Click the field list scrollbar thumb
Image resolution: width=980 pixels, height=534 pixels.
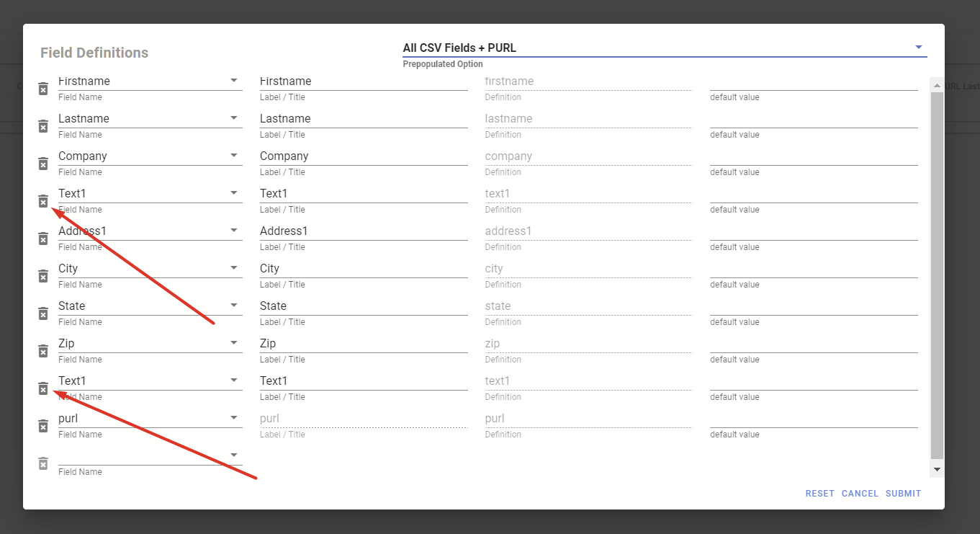coord(937,276)
